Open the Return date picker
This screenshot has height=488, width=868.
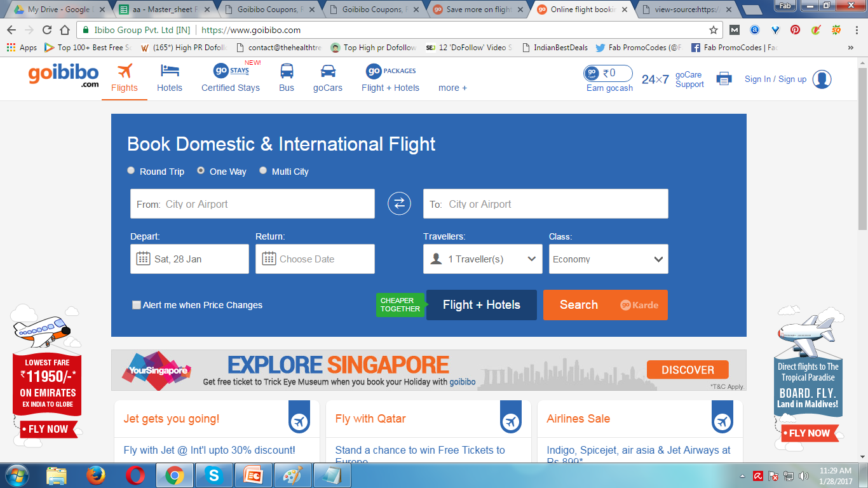pos(315,259)
